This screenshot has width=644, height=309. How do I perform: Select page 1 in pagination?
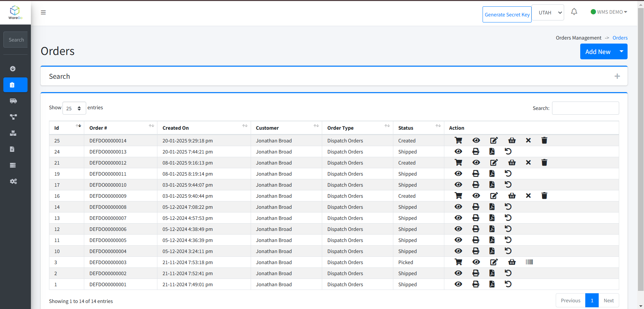point(592,301)
